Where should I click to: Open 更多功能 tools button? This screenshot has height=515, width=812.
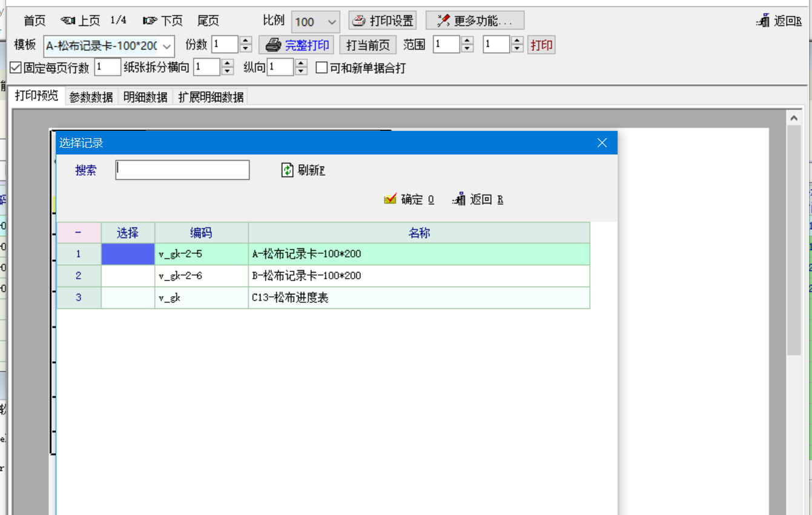tap(444, 21)
